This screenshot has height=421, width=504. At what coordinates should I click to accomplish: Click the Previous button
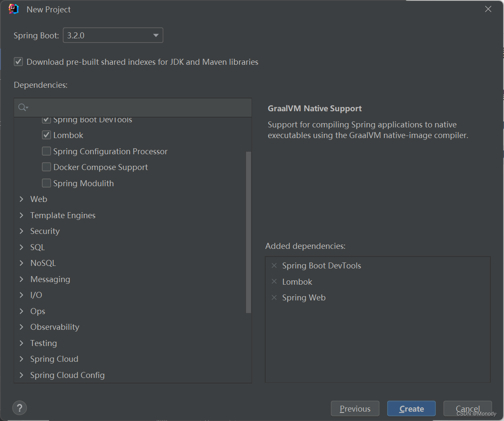tap(355, 409)
